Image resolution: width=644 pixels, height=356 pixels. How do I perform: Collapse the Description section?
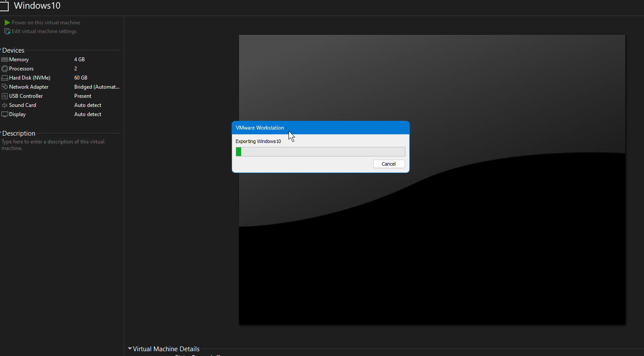(x=1, y=133)
